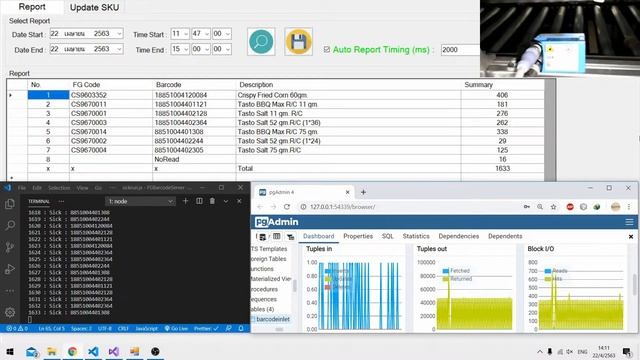The width and height of the screenshot is (640, 360).
Task: Open Windows Start menu
Action: tap(10, 351)
